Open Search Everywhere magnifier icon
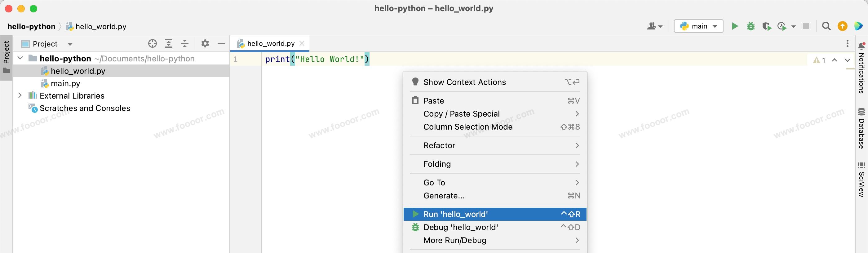 826,26
